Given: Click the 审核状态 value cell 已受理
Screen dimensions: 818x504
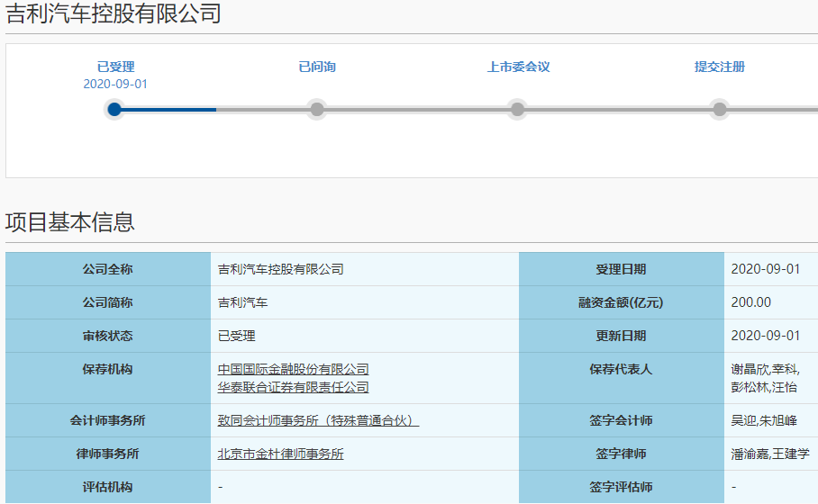Looking at the screenshot, I should pyautogui.click(x=237, y=336).
